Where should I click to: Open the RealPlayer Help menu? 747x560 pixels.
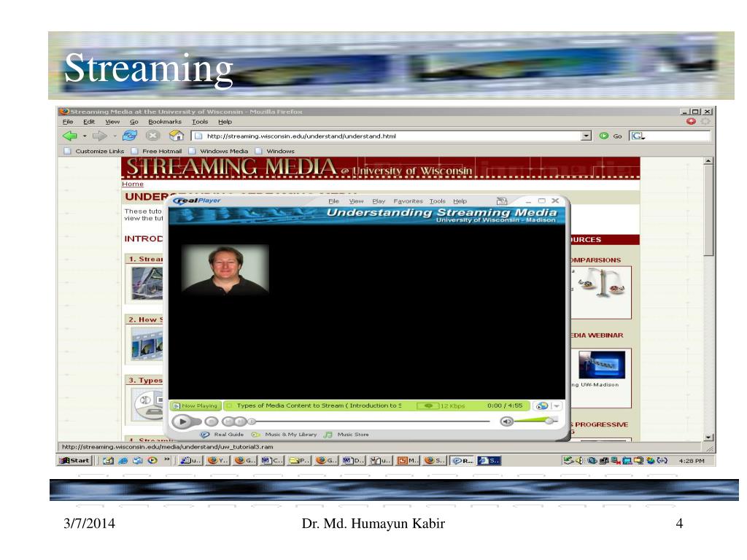coord(460,201)
